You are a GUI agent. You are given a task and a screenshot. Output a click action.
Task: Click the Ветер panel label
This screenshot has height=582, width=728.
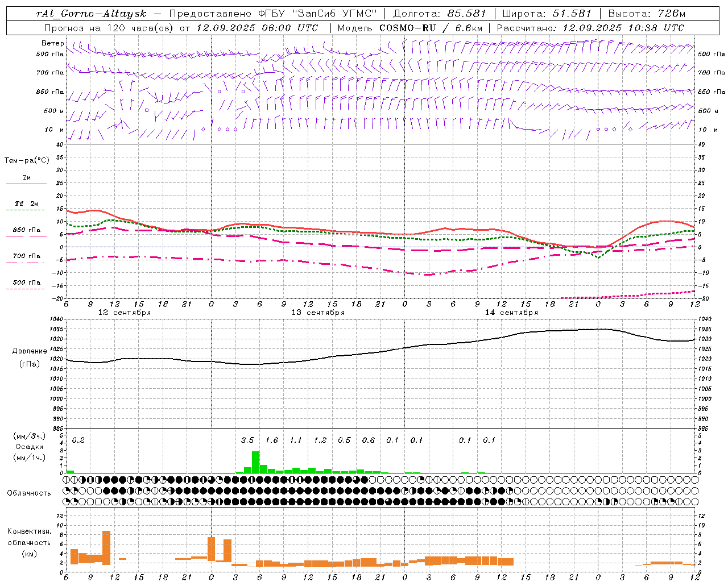[x=53, y=43]
